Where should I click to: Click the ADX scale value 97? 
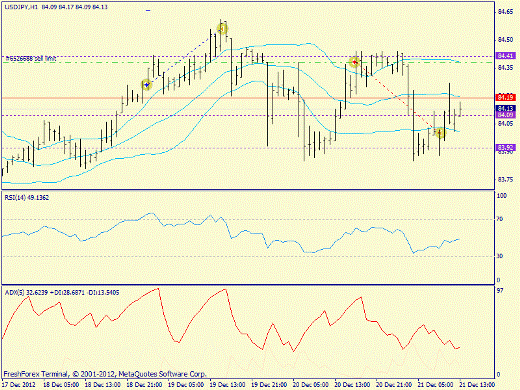pyautogui.click(x=500, y=291)
